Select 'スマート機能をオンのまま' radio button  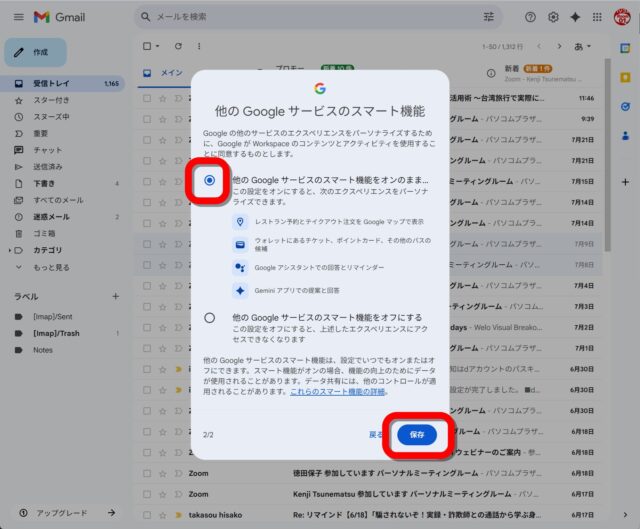coord(209,180)
